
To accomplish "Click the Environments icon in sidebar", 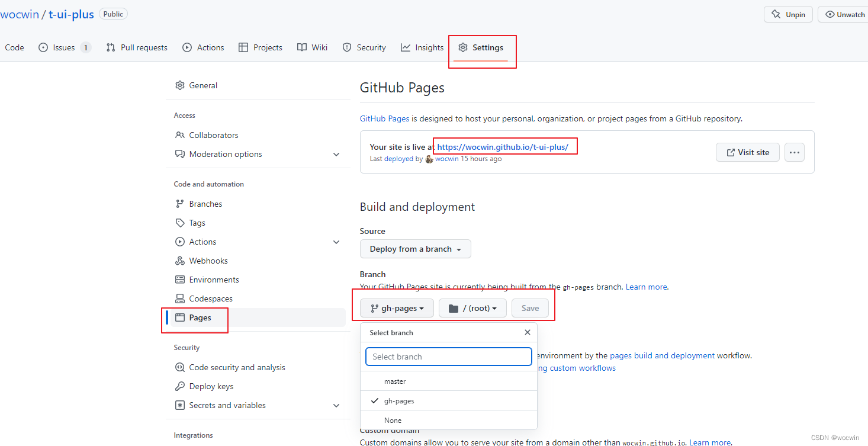I will point(180,280).
